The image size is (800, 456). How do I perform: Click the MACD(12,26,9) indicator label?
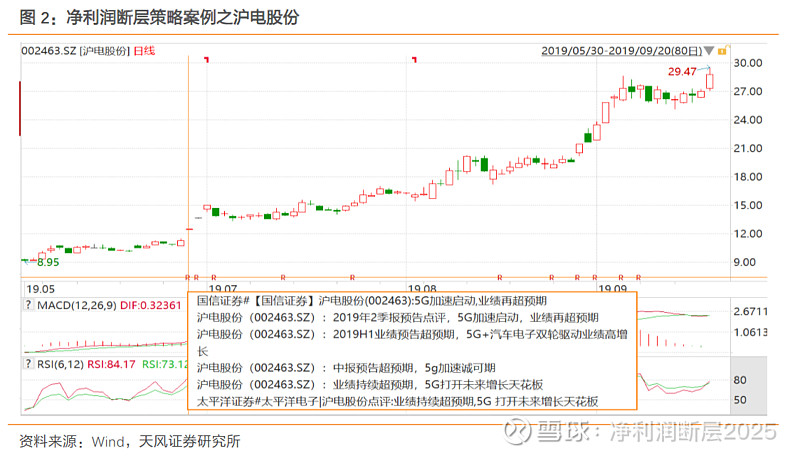point(77,305)
